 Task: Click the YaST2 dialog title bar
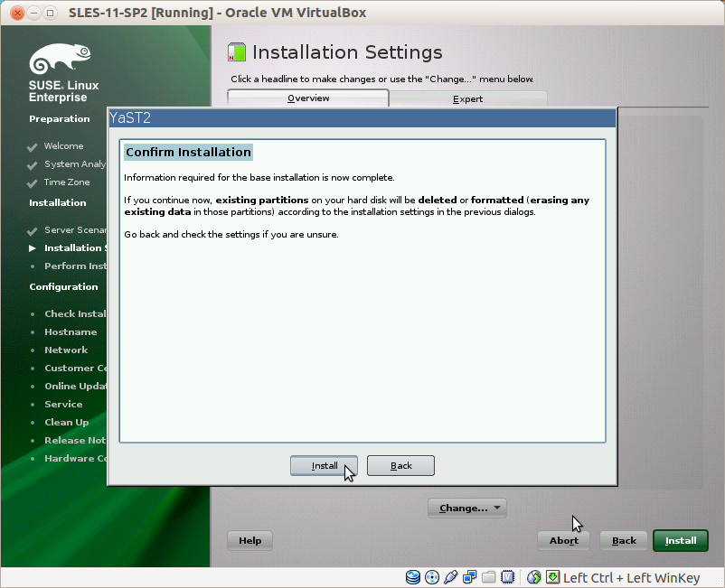point(362,117)
